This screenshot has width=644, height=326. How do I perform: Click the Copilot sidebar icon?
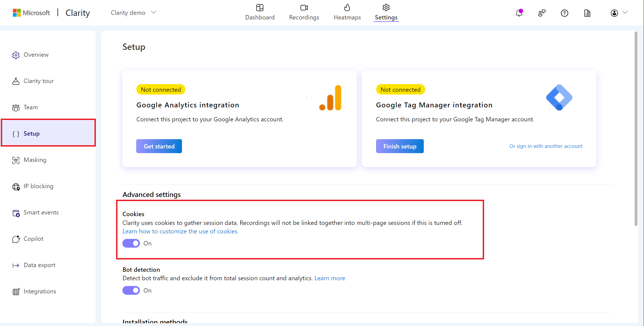point(16,239)
